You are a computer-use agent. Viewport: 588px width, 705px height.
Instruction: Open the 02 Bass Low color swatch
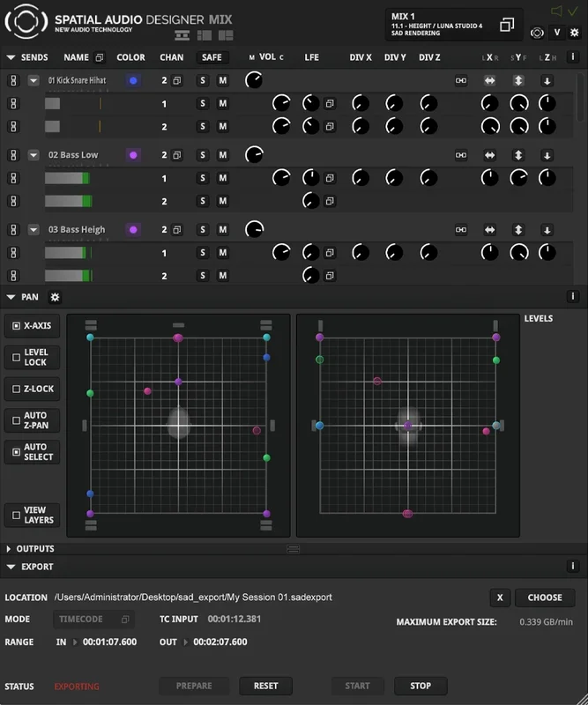133,155
